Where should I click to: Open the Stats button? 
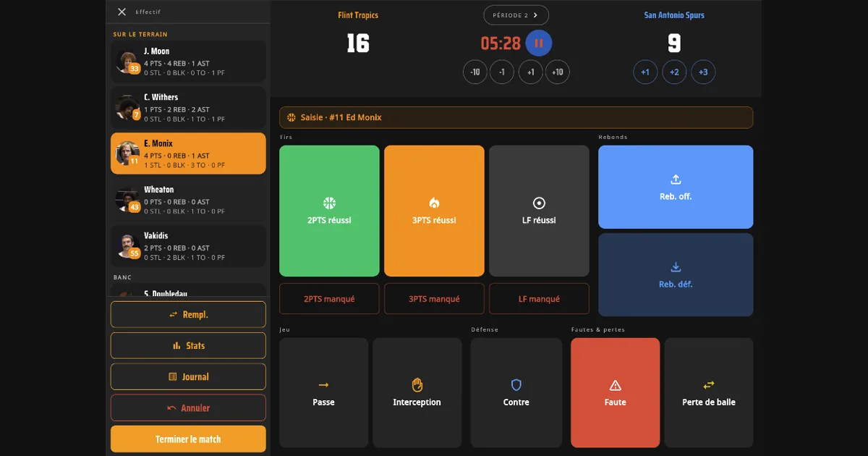[x=188, y=346]
